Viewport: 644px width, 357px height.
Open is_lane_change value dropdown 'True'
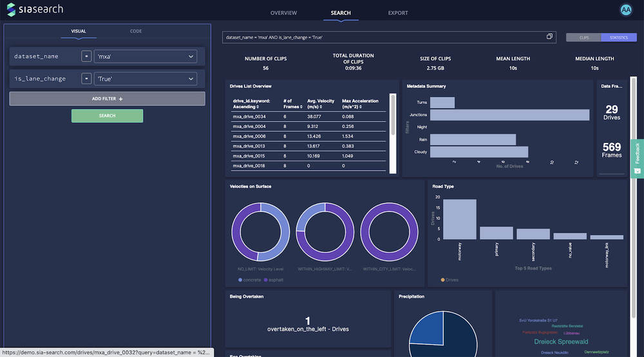tap(146, 79)
